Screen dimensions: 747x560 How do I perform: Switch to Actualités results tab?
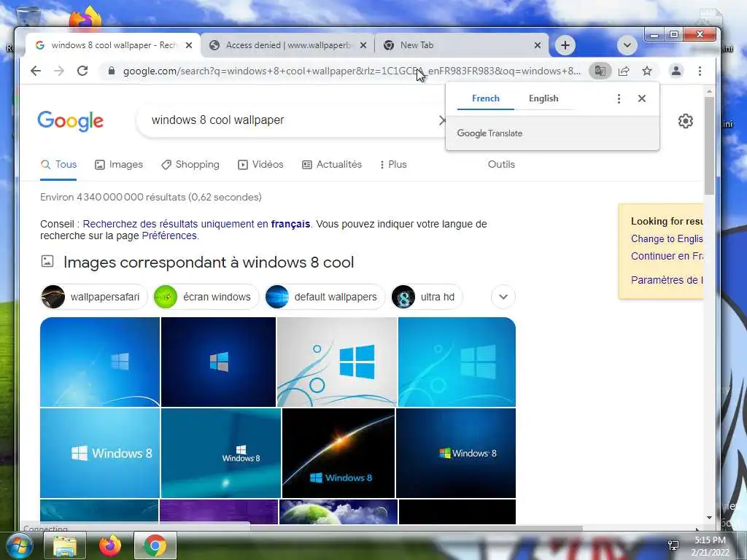click(x=332, y=165)
